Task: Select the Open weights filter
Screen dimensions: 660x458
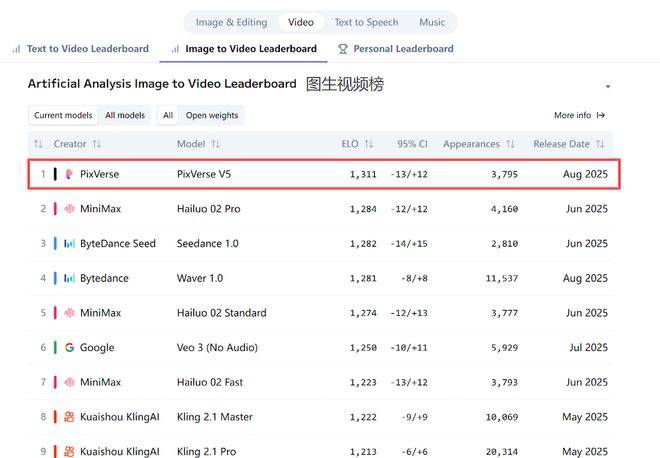Action: [x=212, y=115]
